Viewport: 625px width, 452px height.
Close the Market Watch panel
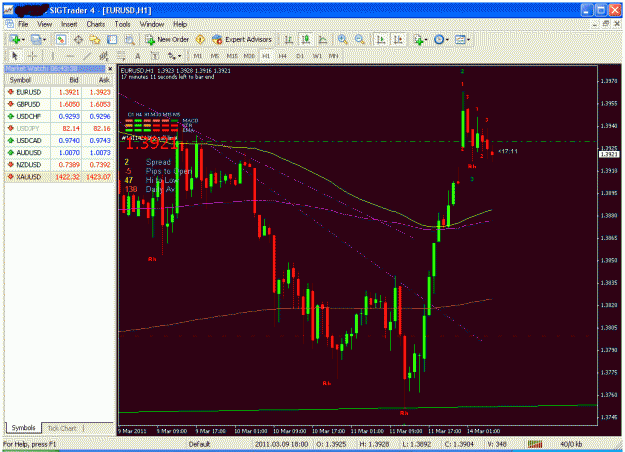pyautogui.click(x=110, y=69)
